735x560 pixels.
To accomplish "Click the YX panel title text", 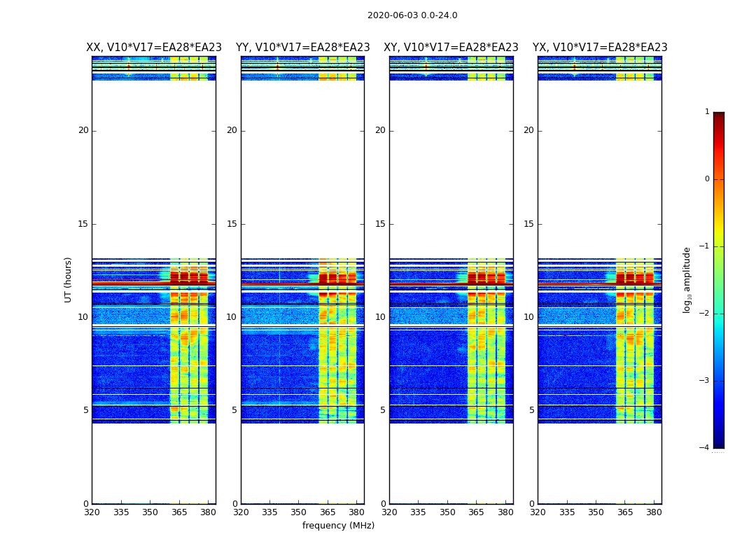I will click(x=600, y=48).
